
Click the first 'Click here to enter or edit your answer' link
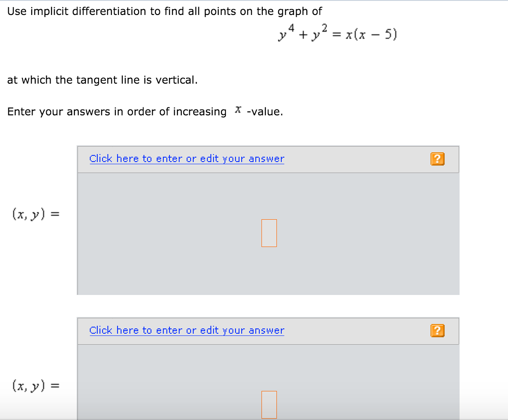coord(187,158)
